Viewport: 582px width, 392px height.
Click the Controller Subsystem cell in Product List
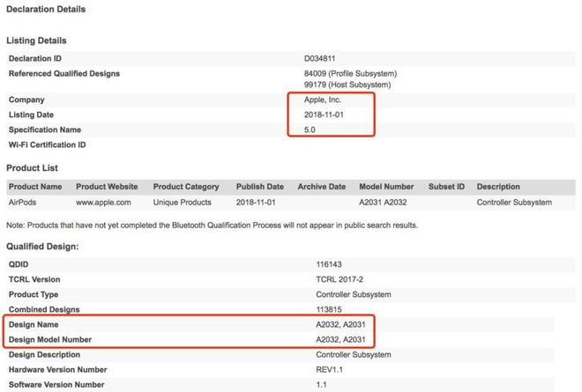tap(514, 203)
